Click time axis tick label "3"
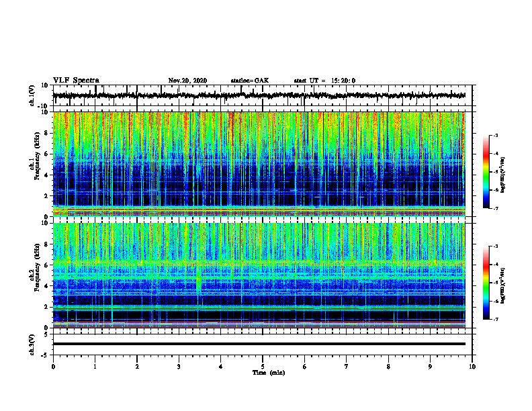This screenshot has width=532, height=411. pyautogui.click(x=179, y=367)
